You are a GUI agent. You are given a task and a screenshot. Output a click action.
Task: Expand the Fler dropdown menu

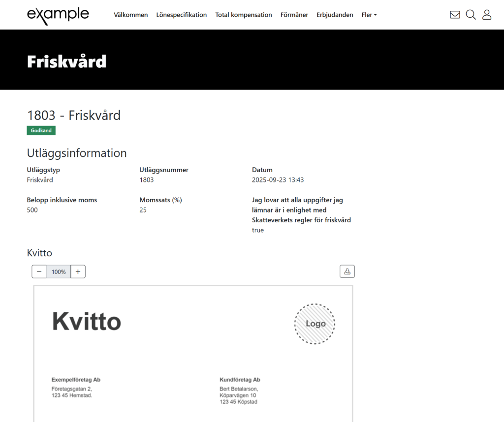369,15
